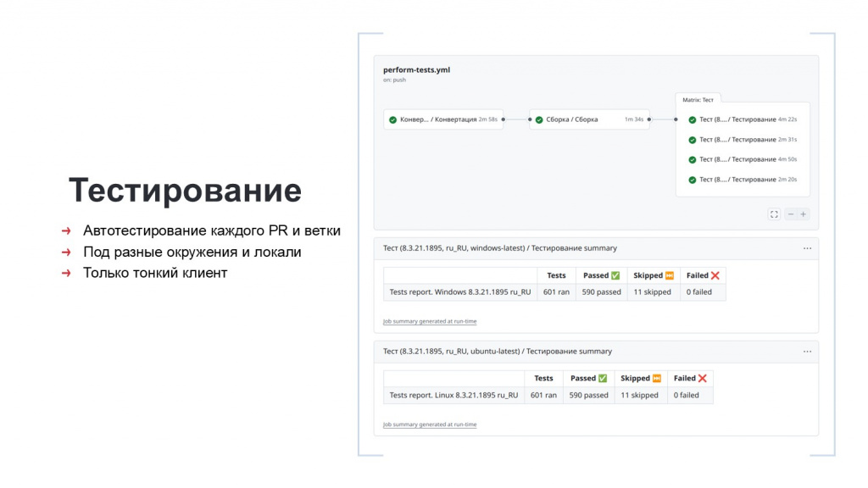Click green check icon of 2m 20s test

692,180
